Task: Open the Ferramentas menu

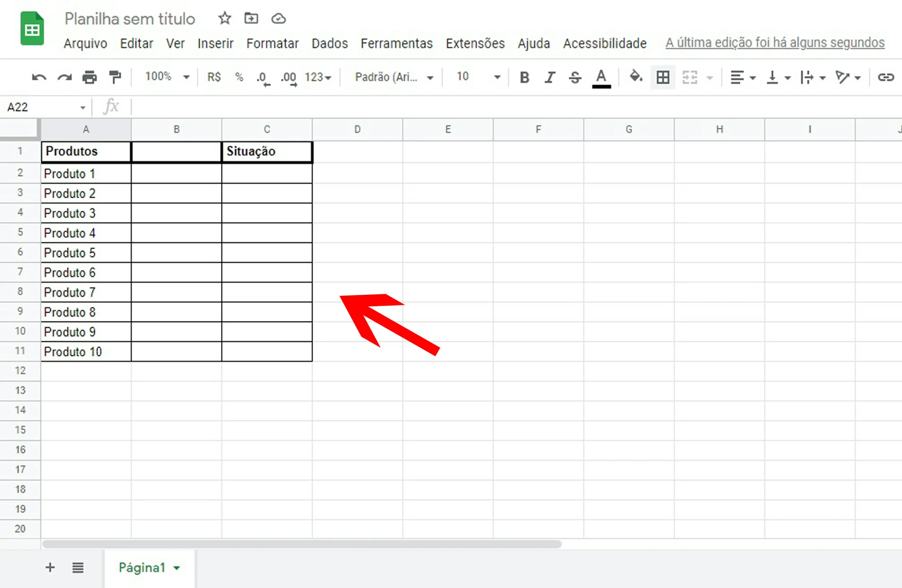Action: click(396, 44)
